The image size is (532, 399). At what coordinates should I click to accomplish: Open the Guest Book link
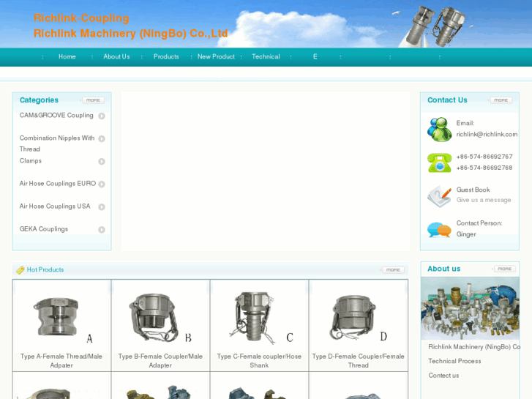[x=473, y=190]
